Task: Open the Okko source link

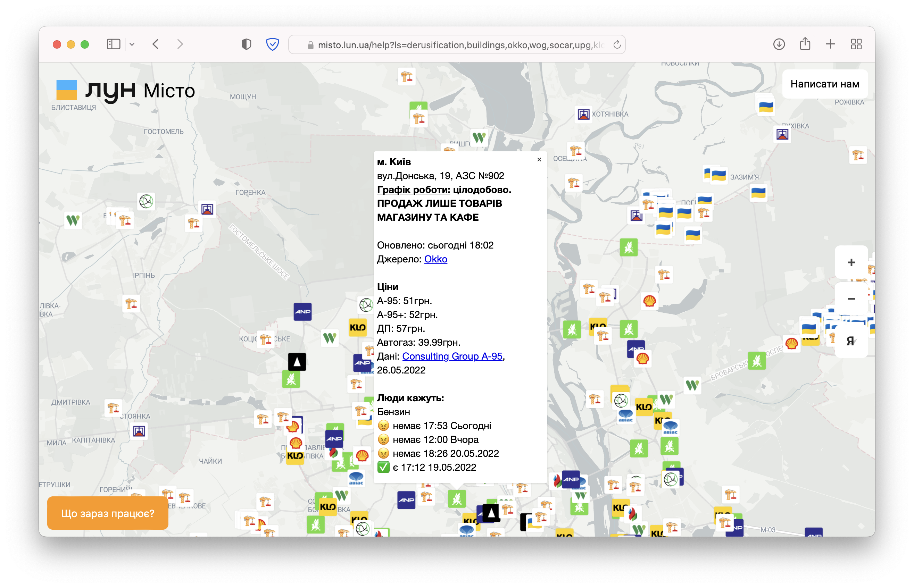Action: tap(435, 259)
